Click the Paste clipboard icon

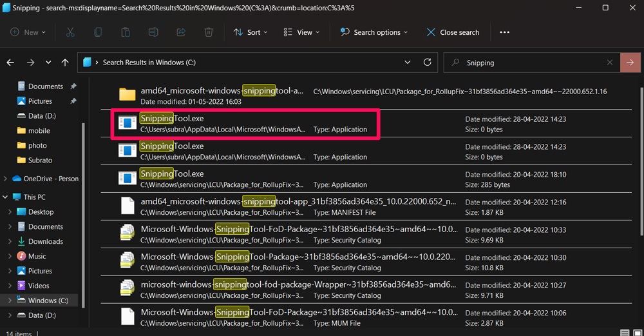coord(126,32)
